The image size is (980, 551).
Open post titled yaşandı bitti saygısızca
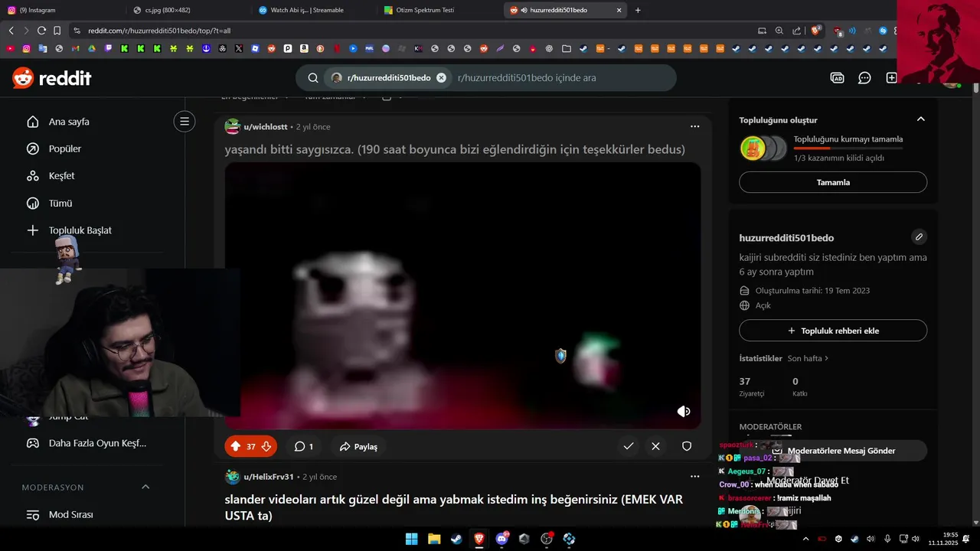point(455,149)
